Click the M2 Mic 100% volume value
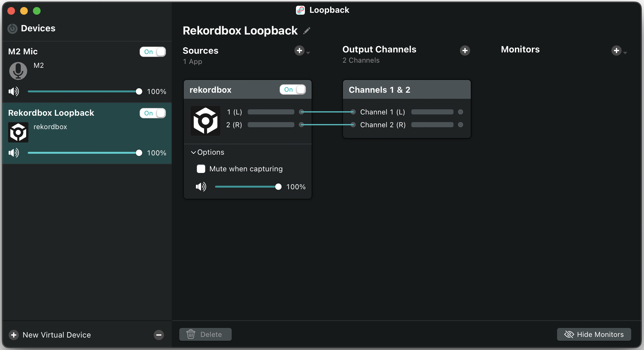 click(157, 92)
